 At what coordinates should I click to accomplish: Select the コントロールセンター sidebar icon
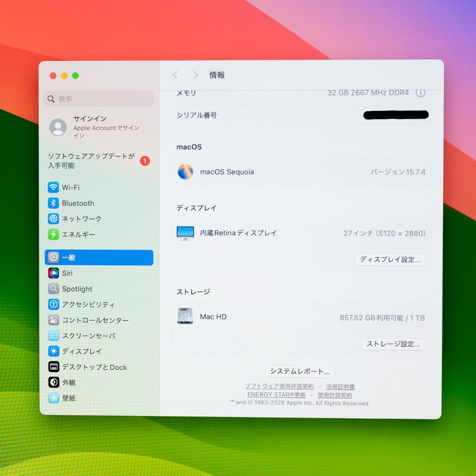(x=53, y=320)
